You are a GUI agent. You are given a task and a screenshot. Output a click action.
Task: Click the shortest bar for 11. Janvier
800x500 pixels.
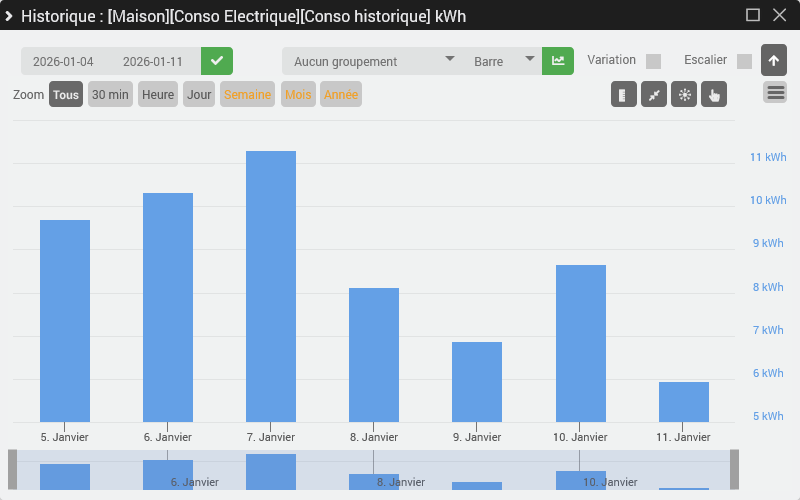point(684,402)
